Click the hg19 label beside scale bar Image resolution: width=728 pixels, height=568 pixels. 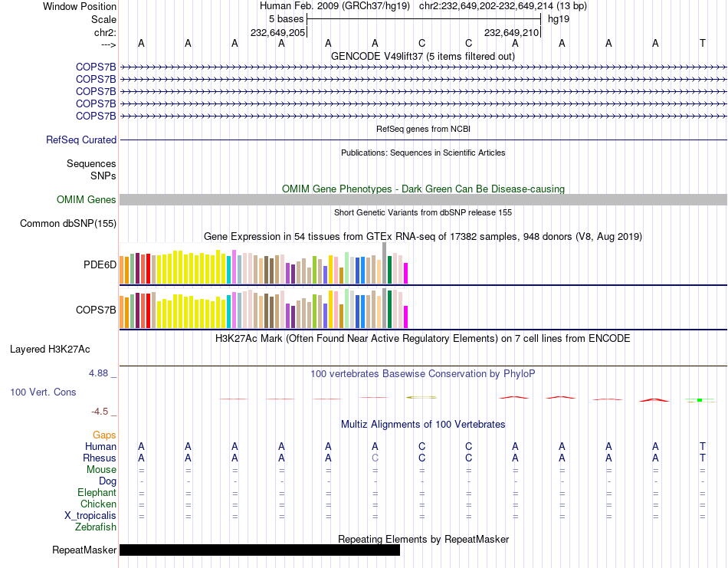click(559, 19)
